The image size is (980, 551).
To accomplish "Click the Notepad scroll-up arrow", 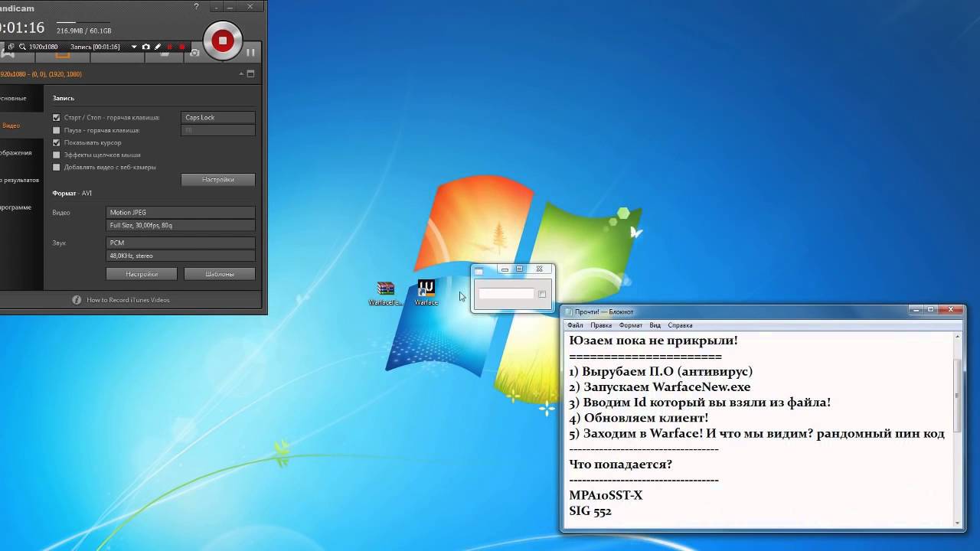I will [958, 337].
